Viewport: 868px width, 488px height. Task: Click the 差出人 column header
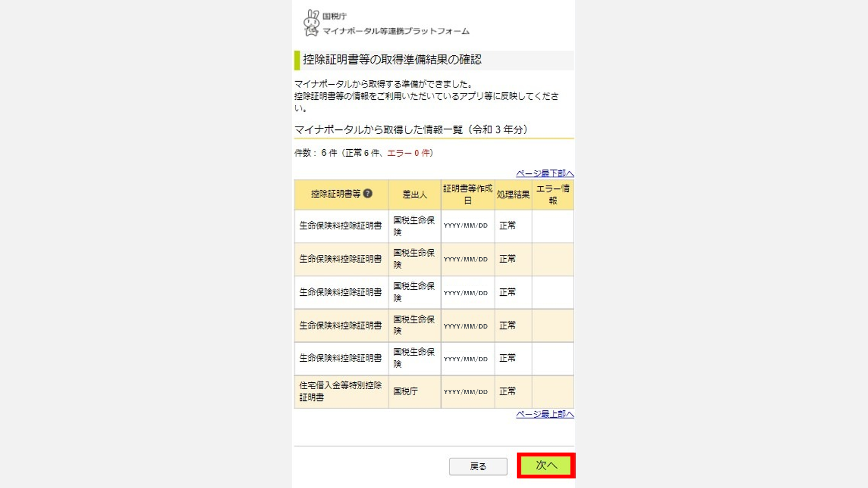click(415, 194)
